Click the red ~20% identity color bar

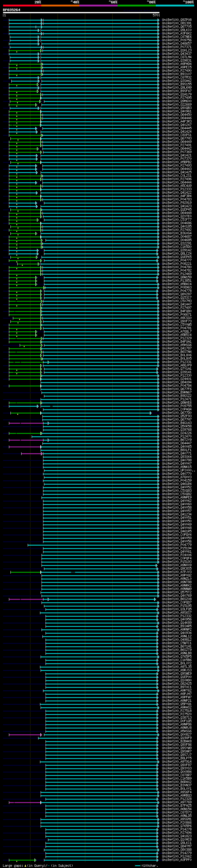[22, 6]
